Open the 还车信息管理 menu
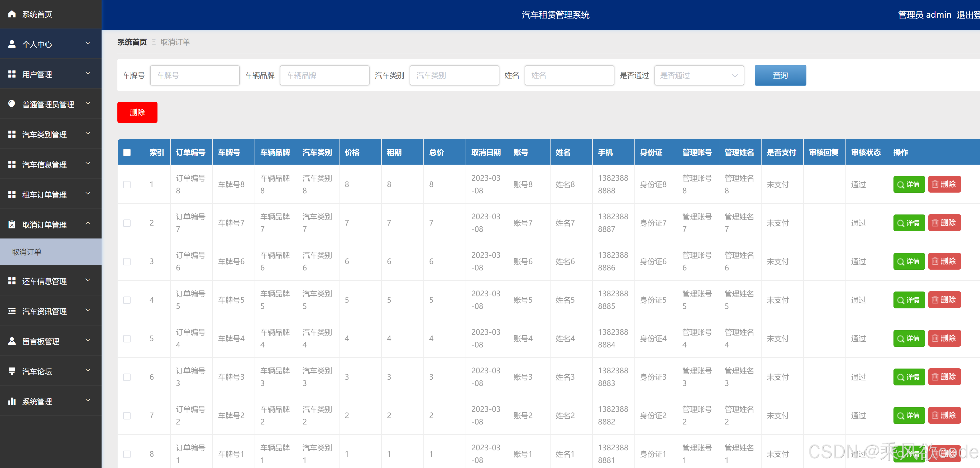Screen dimensions: 980x468 pyautogui.click(x=45, y=281)
